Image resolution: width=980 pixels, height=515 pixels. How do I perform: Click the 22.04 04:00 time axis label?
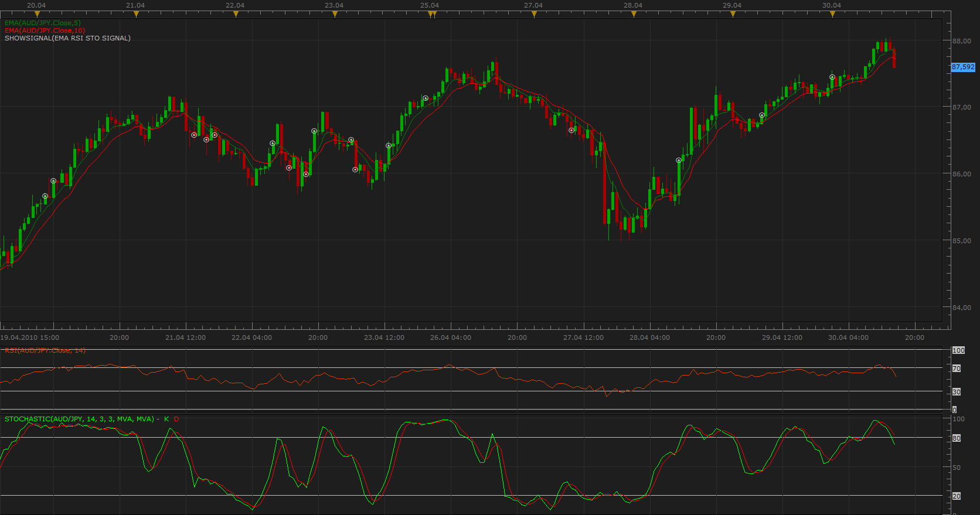coord(251,337)
